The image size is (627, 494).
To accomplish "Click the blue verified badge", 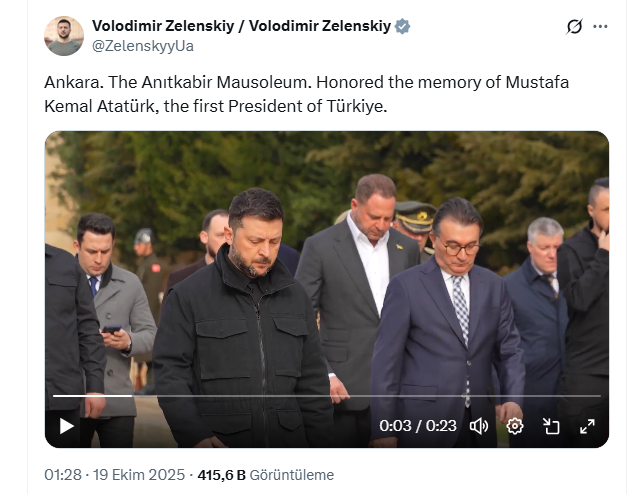I will point(402,26).
